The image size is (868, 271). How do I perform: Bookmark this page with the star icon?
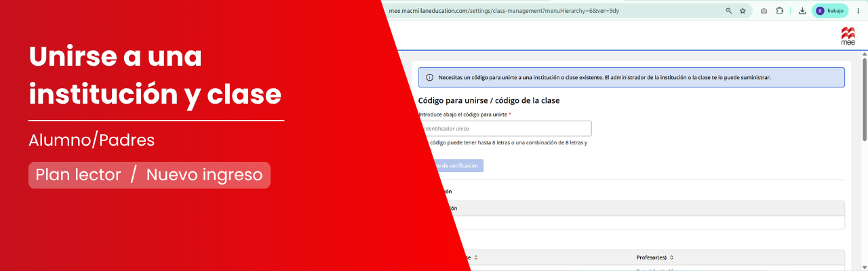(x=743, y=11)
